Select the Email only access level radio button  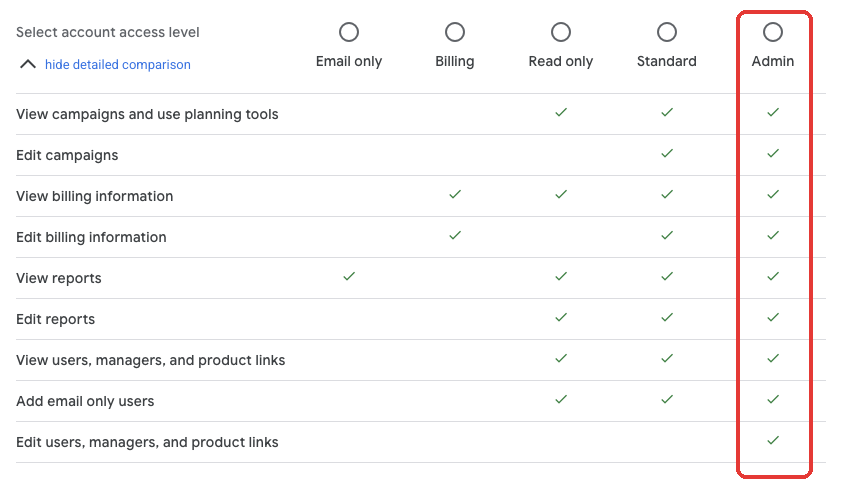[x=349, y=32]
